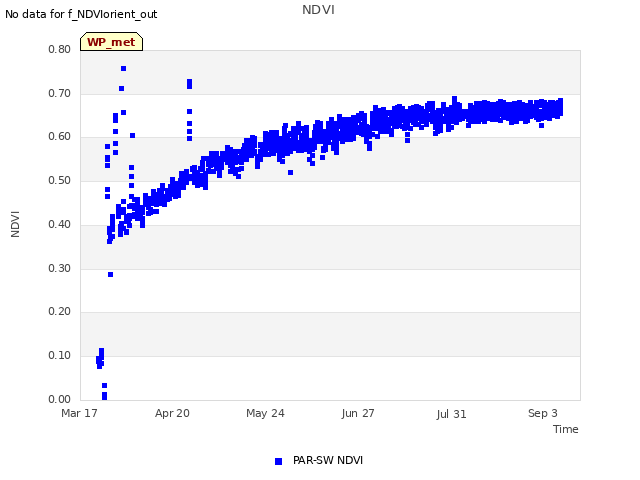Click the 0.00 y-axis tick label

point(59,399)
